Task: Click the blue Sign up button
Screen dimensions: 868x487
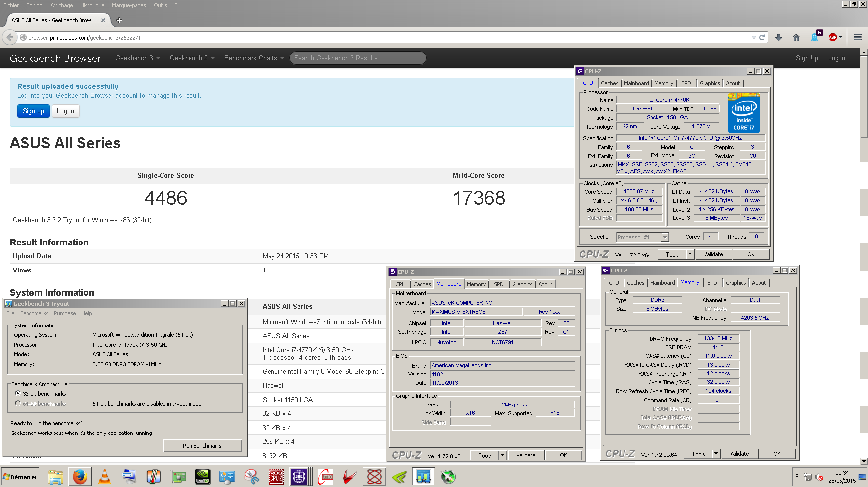Action: [33, 111]
